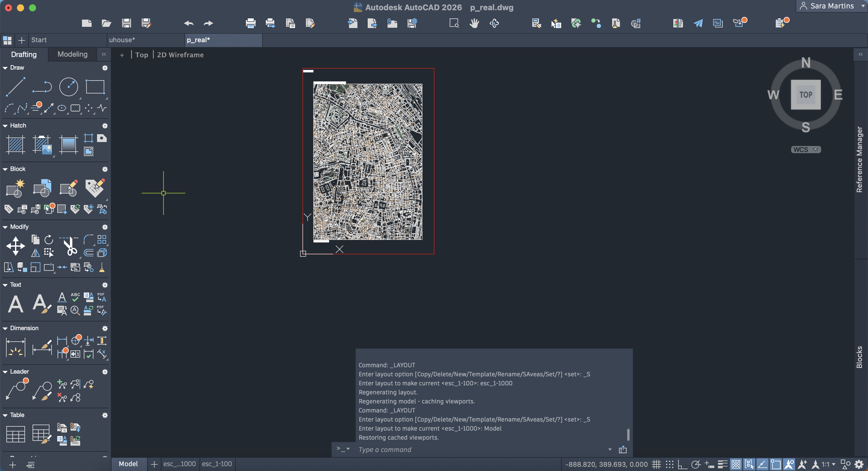Select the Line drawing tool
Image resolution: width=868 pixels, height=471 pixels.
(x=15, y=87)
